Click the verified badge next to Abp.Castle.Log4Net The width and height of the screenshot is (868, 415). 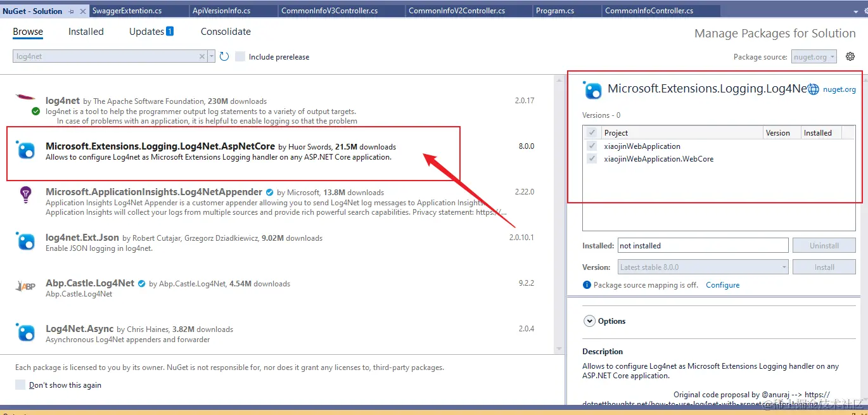pos(141,283)
